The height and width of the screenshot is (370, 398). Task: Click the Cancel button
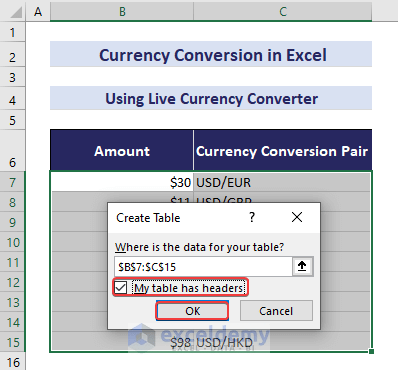[x=276, y=311]
